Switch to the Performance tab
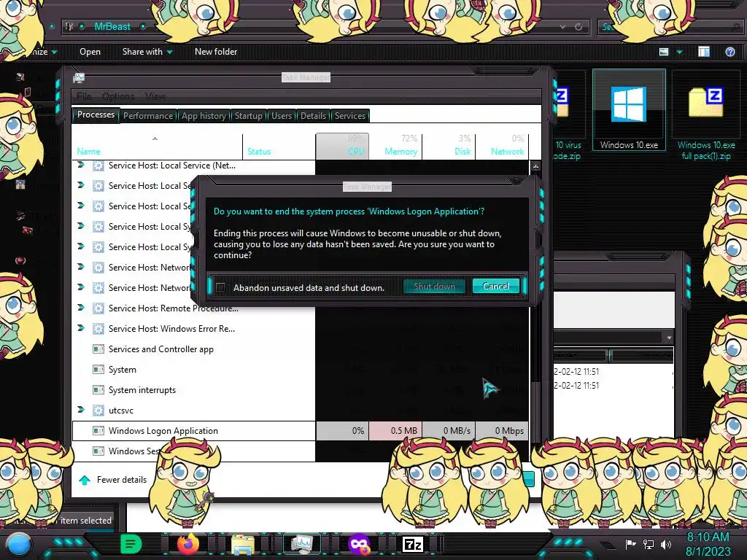Viewport: 747px width, 560px height. (148, 116)
